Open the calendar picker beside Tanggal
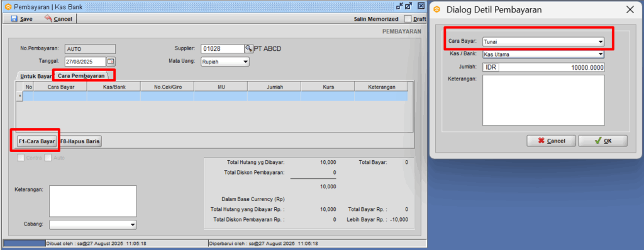 [111, 62]
